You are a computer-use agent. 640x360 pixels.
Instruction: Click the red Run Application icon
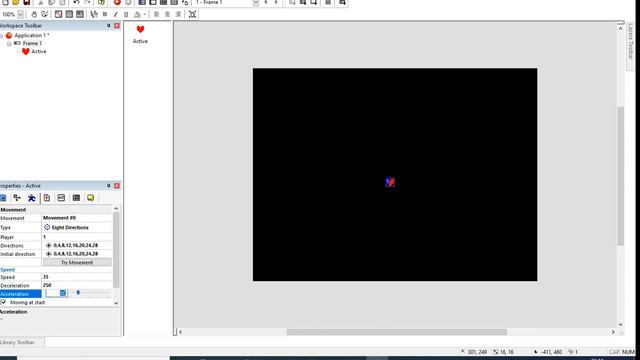tap(117, 2)
